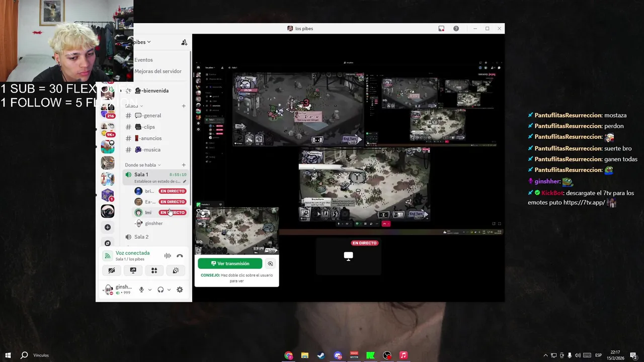This screenshot has width=644, height=362.
Task: Click the Ver transmisión button
Action: (230, 263)
